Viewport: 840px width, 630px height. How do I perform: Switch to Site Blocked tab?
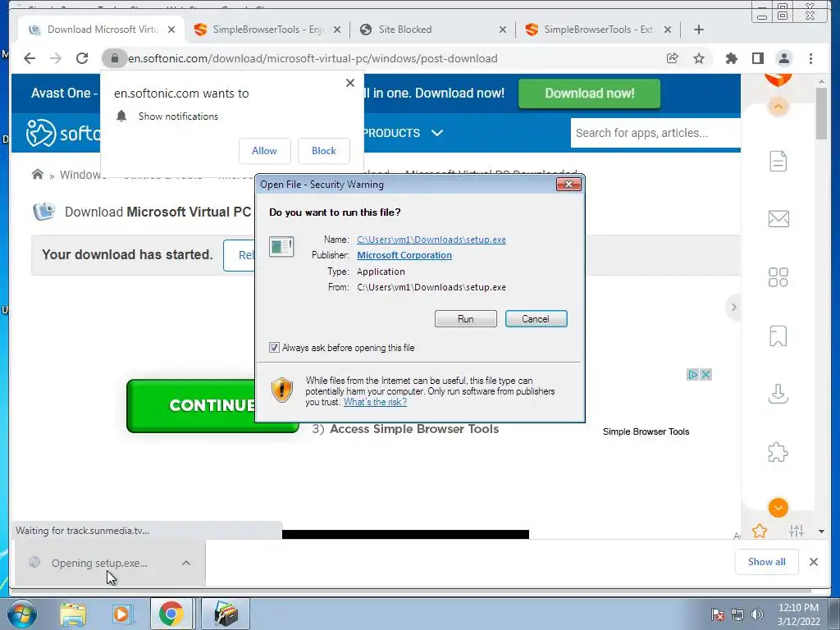tap(433, 30)
